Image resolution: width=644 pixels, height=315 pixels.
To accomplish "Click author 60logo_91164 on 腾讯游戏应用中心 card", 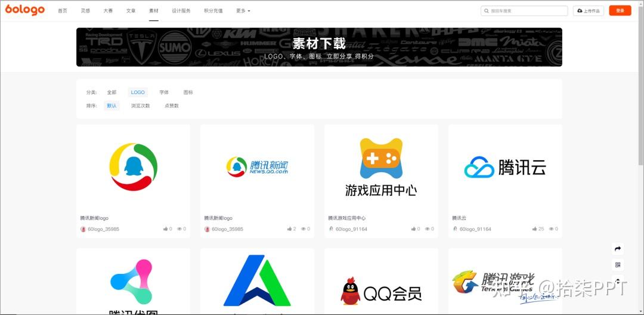I will pyautogui.click(x=351, y=229).
